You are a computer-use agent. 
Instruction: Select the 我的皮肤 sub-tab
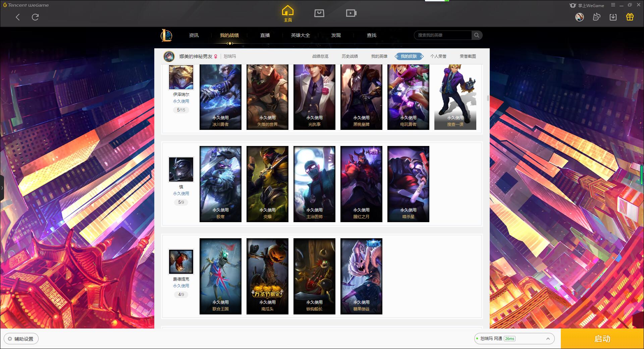click(409, 56)
